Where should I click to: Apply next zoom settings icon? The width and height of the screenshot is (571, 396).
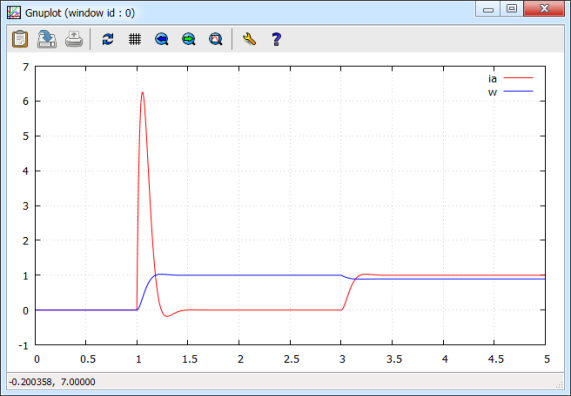(x=189, y=39)
